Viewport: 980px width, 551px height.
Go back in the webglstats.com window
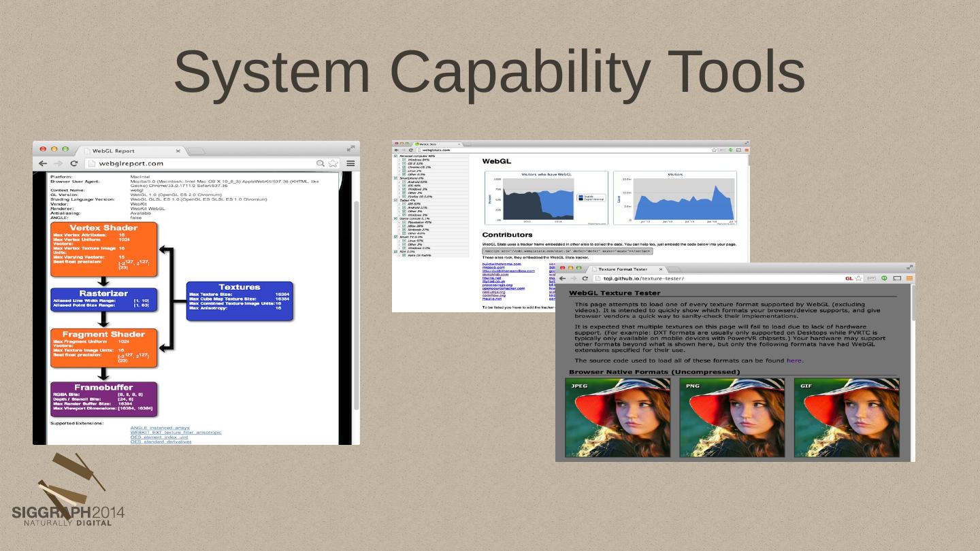point(397,150)
